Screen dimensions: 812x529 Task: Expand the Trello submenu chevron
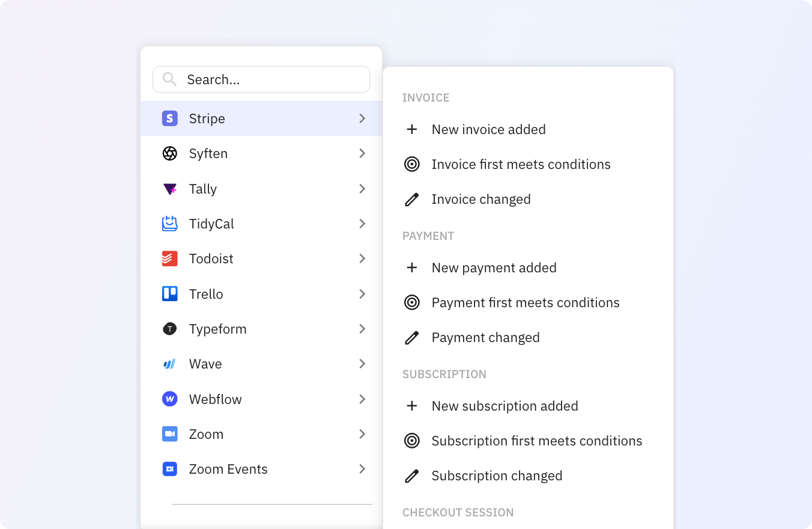(x=362, y=294)
